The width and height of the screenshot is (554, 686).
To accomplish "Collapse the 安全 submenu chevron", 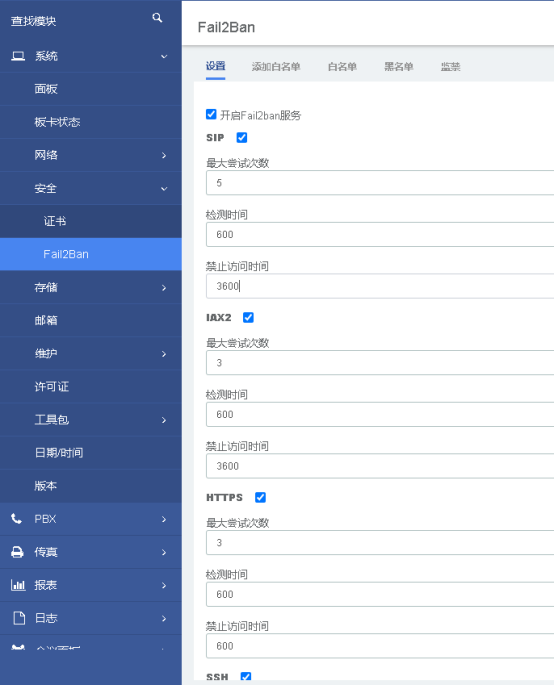I will (x=164, y=189).
